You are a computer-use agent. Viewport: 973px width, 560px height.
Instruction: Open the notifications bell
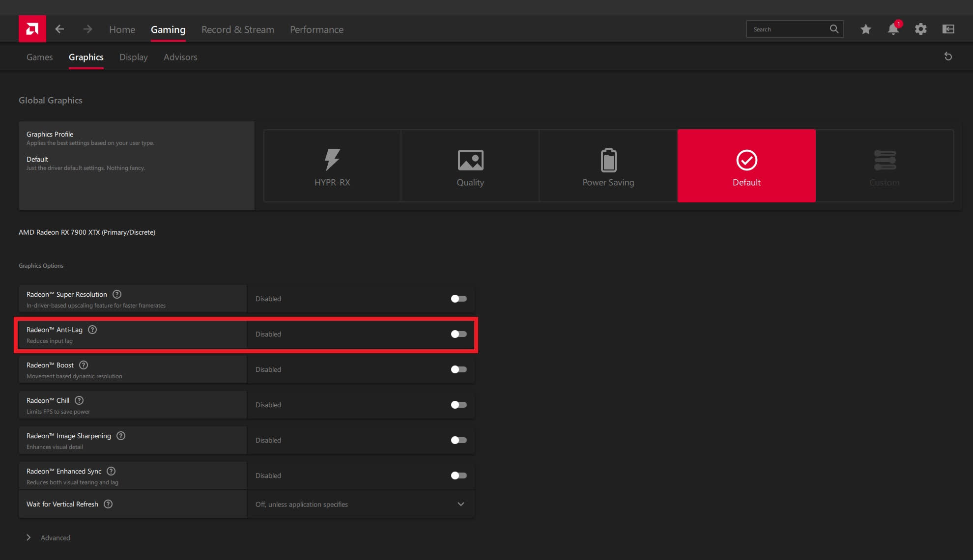point(893,29)
